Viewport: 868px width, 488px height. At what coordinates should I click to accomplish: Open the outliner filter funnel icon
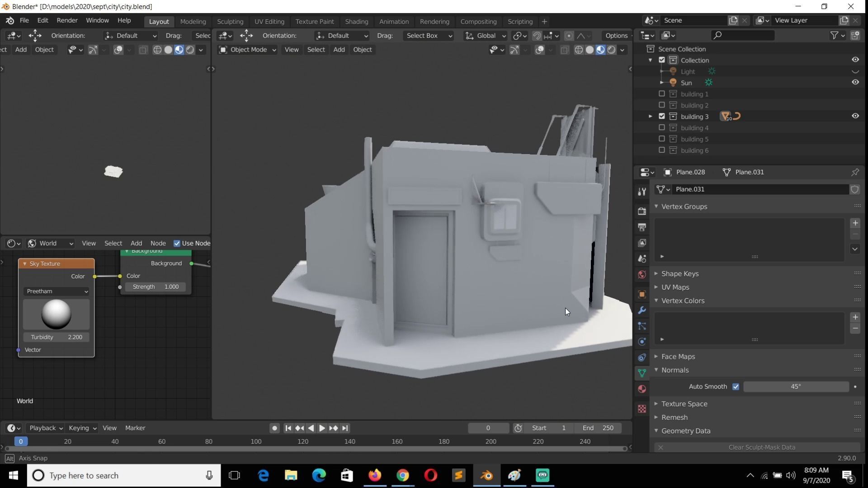(x=834, y=35)
